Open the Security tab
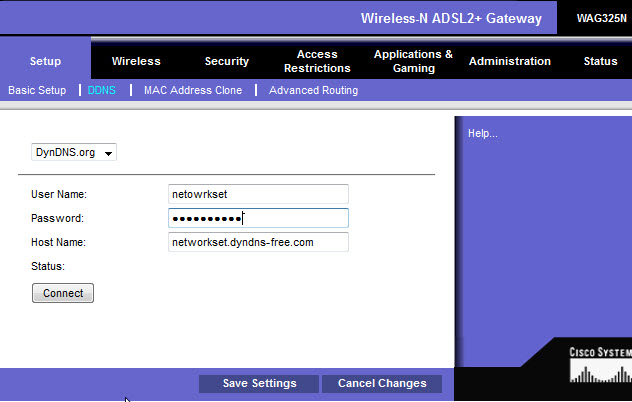This screenshot has width=632, height=402. tap(227, 61)
